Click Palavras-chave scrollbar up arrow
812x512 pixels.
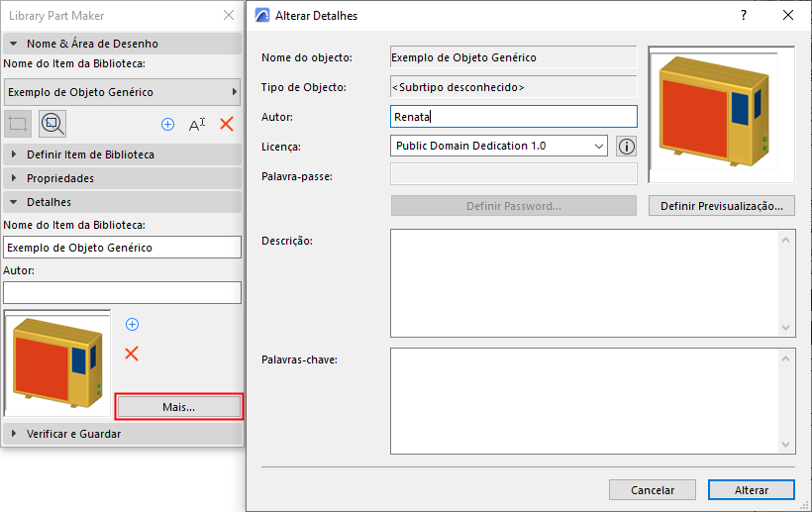coord(785,358)
